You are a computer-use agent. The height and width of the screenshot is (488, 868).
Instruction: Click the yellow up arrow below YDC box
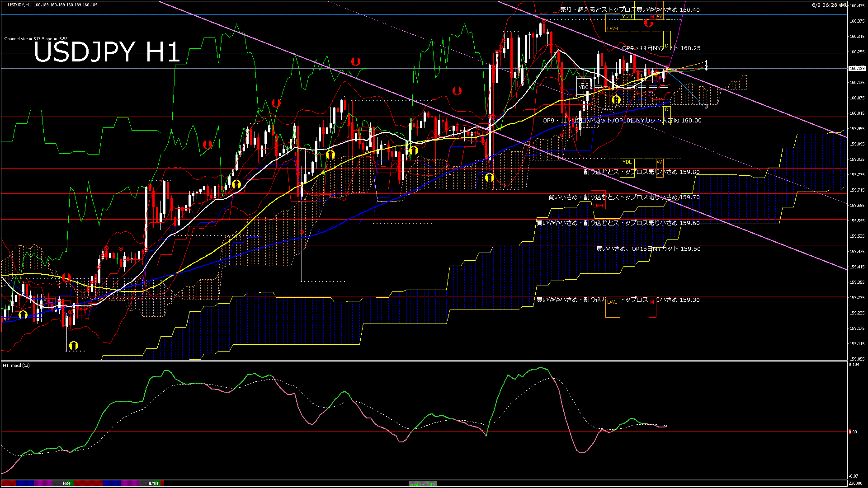(x=616, y=99)
